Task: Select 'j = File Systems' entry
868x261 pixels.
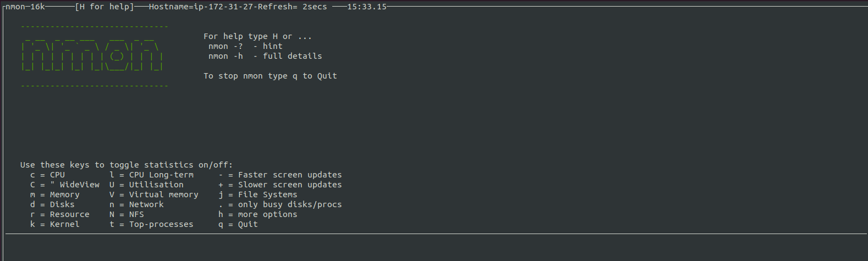Action: (x=258, y=195)
